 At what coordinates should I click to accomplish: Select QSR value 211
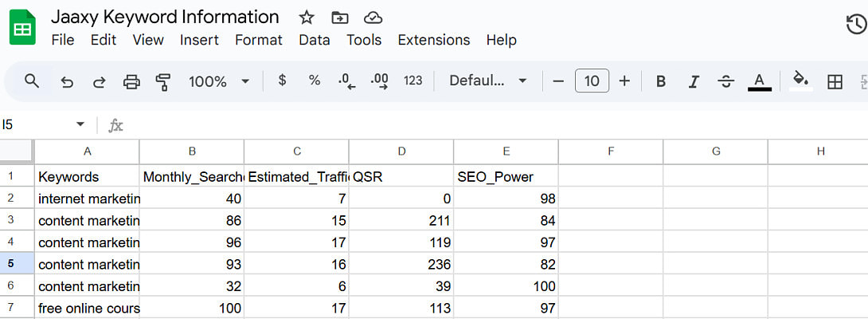tap(401, 221)
